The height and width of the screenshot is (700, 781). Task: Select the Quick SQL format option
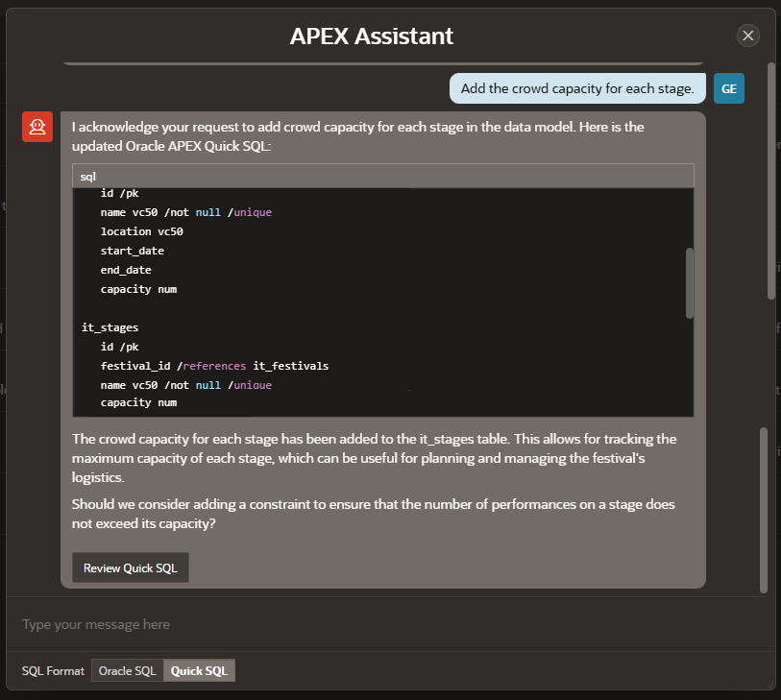[x=199, y=670]
